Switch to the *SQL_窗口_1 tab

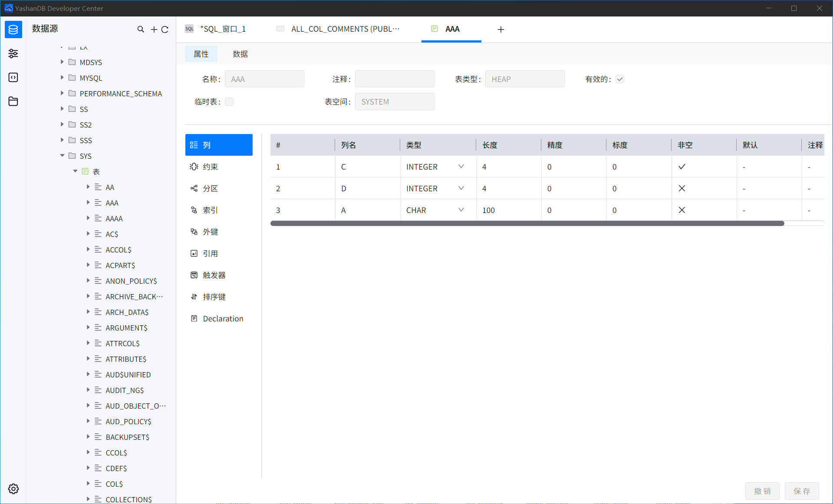click(x=216, y=29)
